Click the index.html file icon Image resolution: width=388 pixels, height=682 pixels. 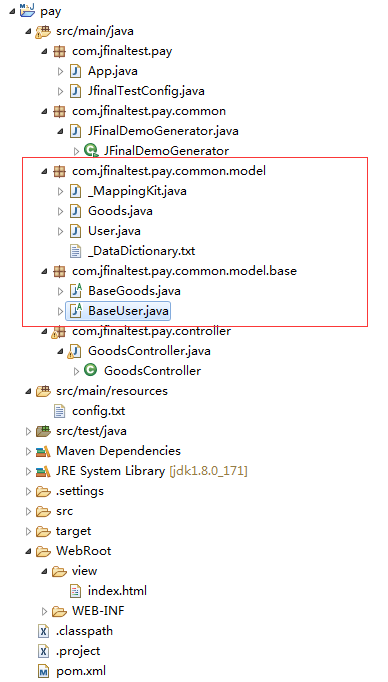pyautogui.click(x=76, y=591)
